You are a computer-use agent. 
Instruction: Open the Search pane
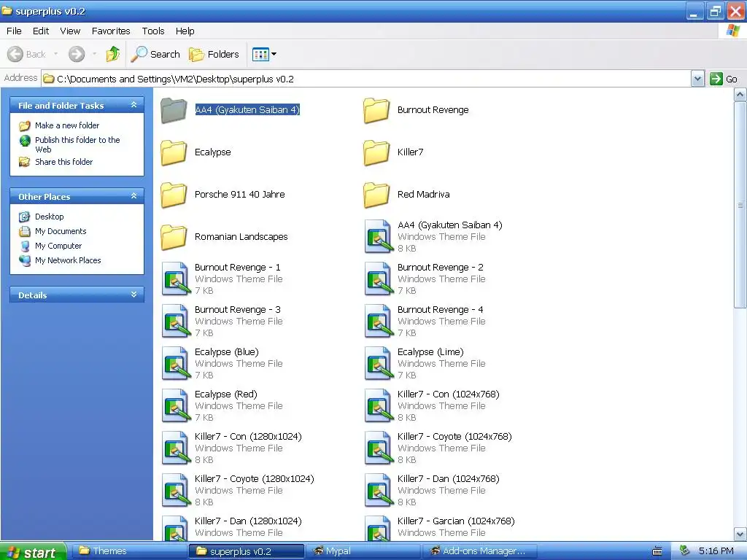click(156, 54)
